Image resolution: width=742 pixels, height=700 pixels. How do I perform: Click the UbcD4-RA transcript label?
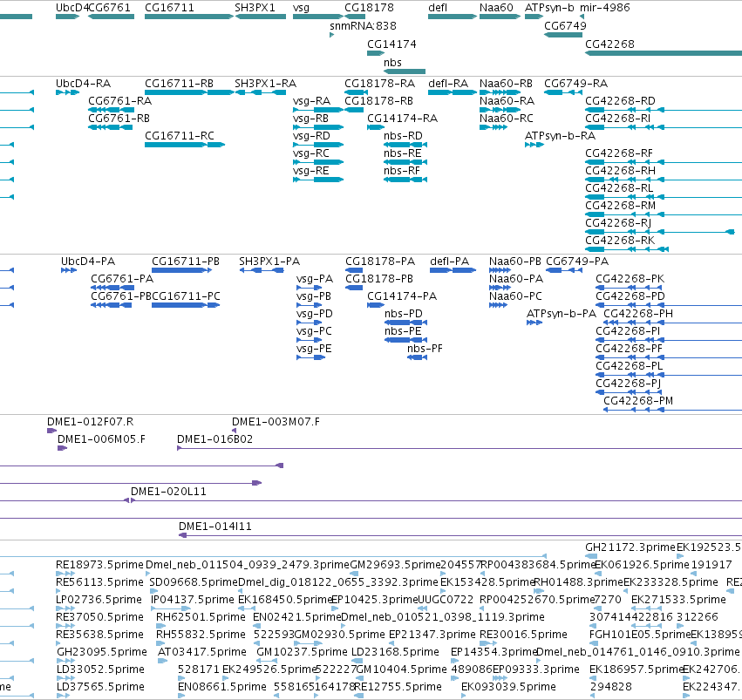(84, 83)
